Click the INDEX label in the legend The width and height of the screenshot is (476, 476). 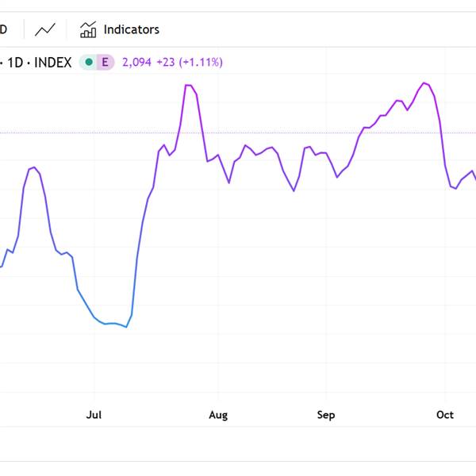click(54, 62)
